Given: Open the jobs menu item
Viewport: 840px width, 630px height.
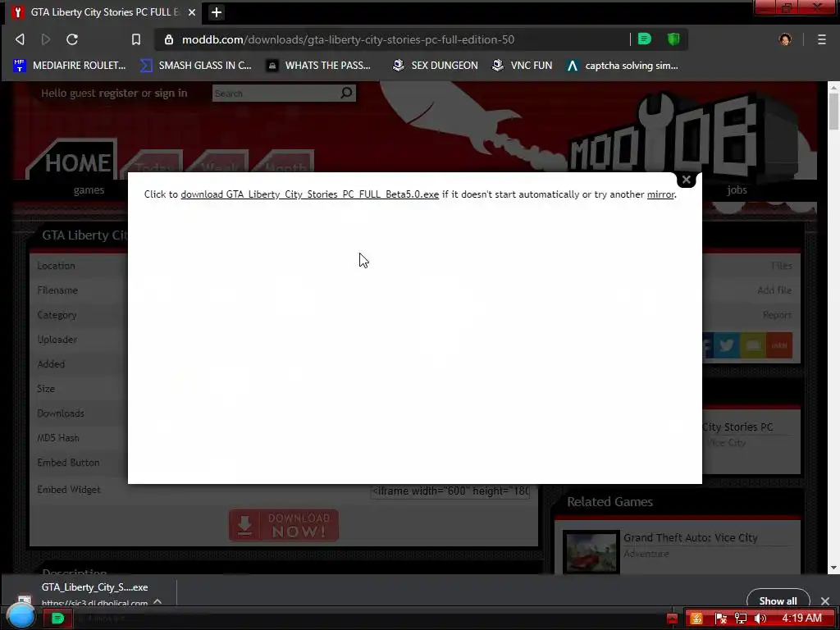Looking at the screenshot, I should point(737,190).
